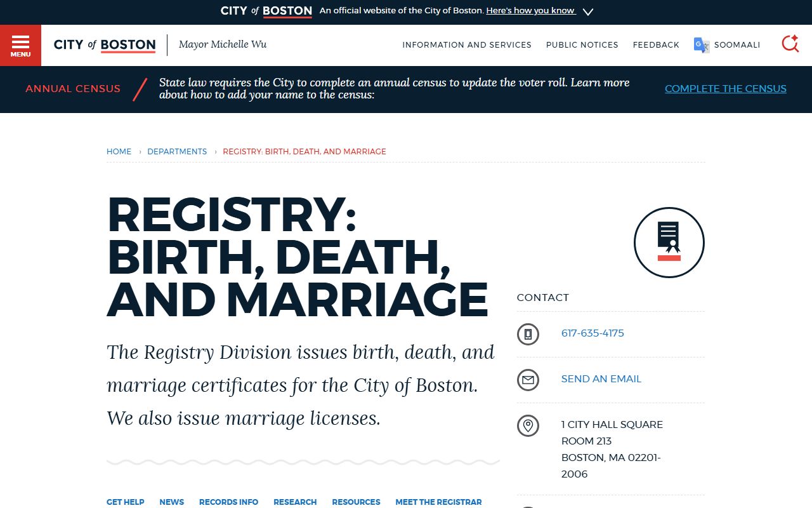Click the location pin icon
The width and height of the screenshot is (812, 508).
528,425
